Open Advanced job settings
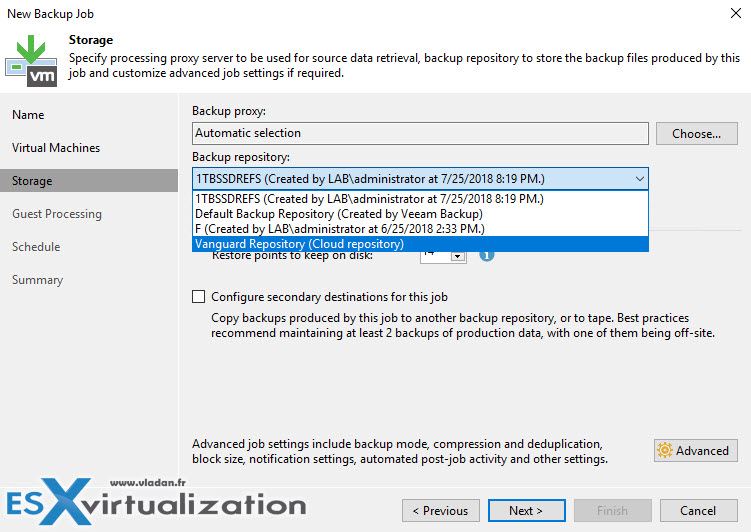The image size is (751, 532). pos(695,451)
